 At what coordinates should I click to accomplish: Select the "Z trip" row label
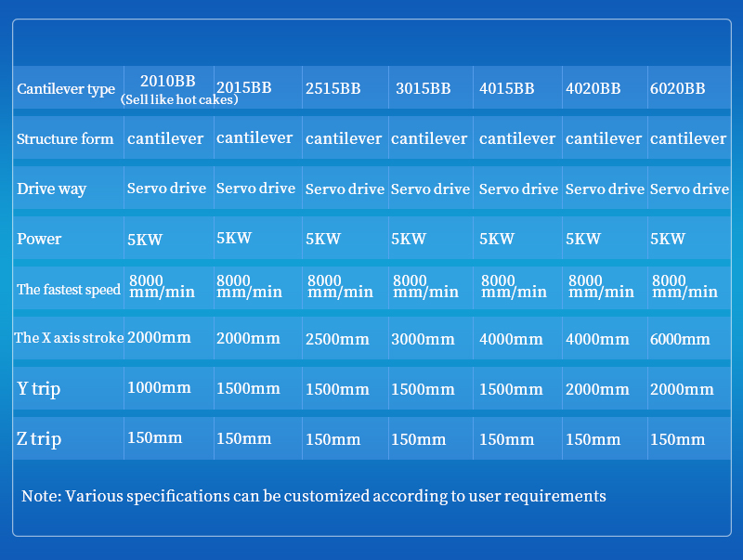click(39, 438)
